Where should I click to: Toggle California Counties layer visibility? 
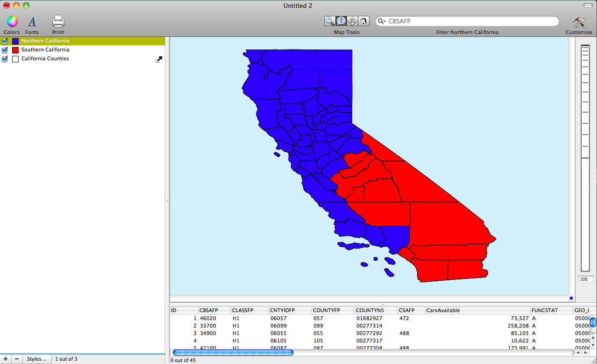5,59
